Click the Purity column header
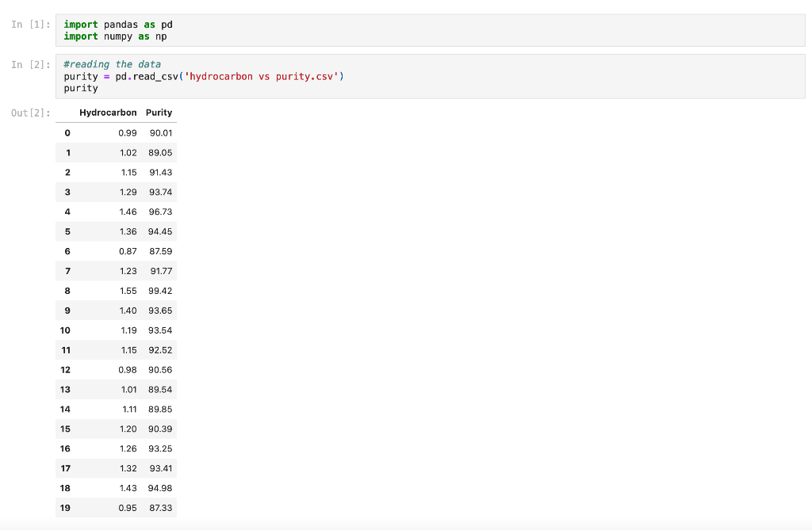 159,112
